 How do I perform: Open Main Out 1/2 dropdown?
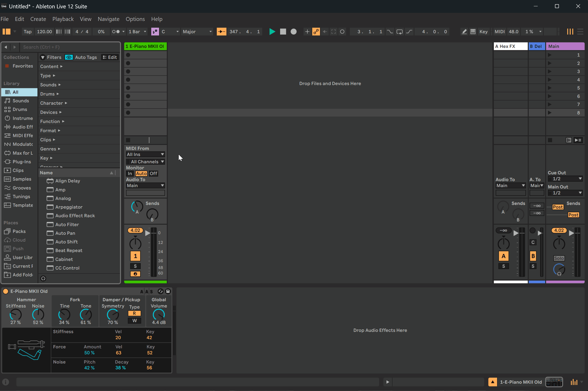(x=565, y=193)
